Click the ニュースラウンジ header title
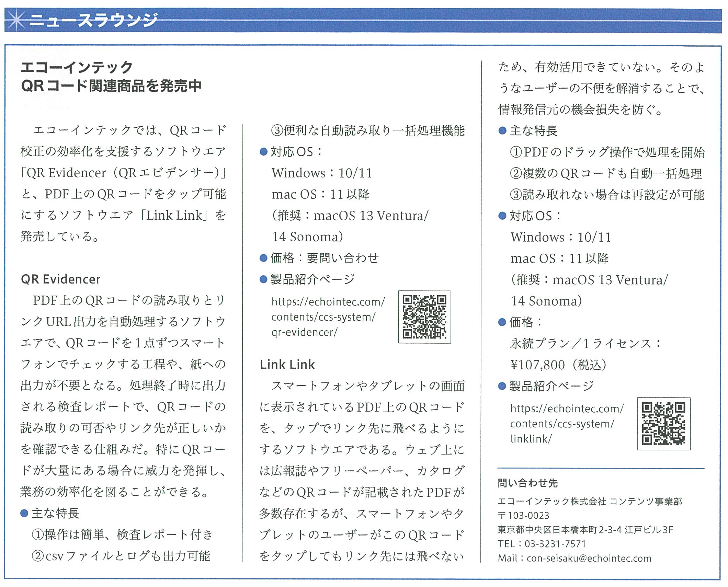The image size is (728, 587). (93, 20)
